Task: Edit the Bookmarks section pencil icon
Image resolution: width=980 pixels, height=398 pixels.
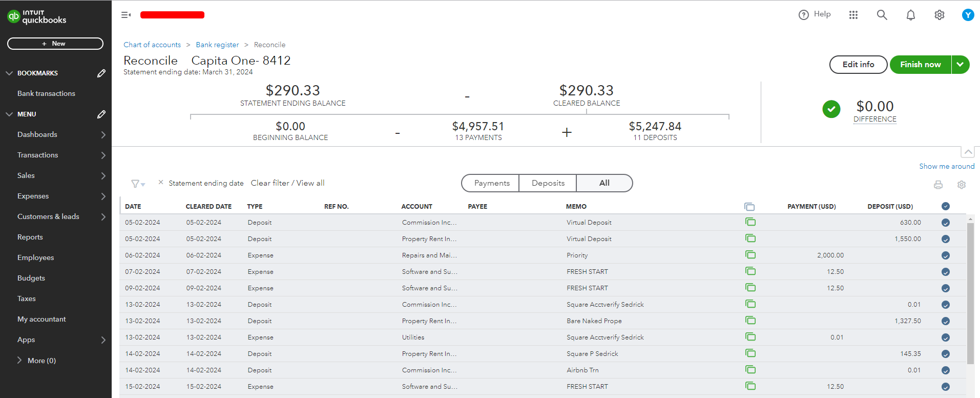Action: [101, 73]
